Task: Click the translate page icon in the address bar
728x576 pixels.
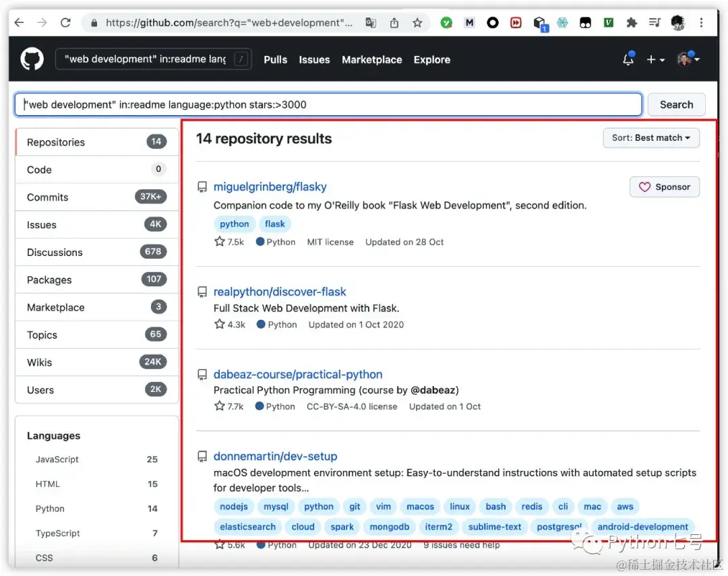Action: pyautogui.click(x=371, y=23)
